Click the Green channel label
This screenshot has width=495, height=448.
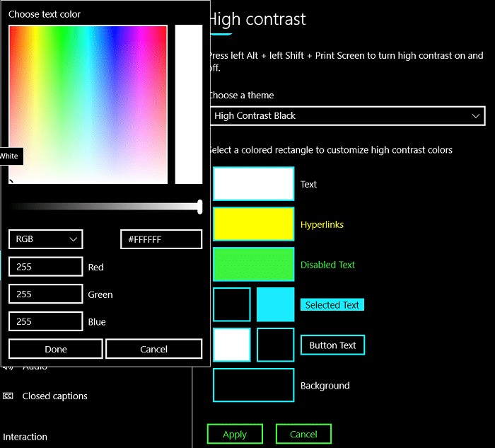(100, 294)
